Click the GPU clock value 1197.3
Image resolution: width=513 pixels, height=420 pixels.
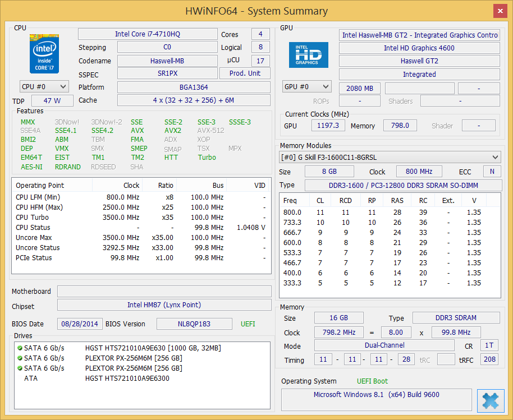pyautogui.click(x=328, y=126)
